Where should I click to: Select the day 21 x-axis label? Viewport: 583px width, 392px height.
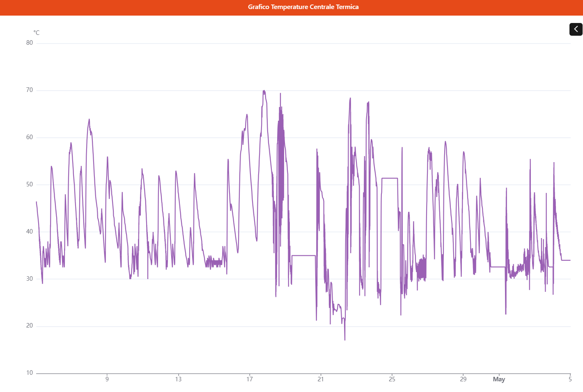click(x=321, y=379)
